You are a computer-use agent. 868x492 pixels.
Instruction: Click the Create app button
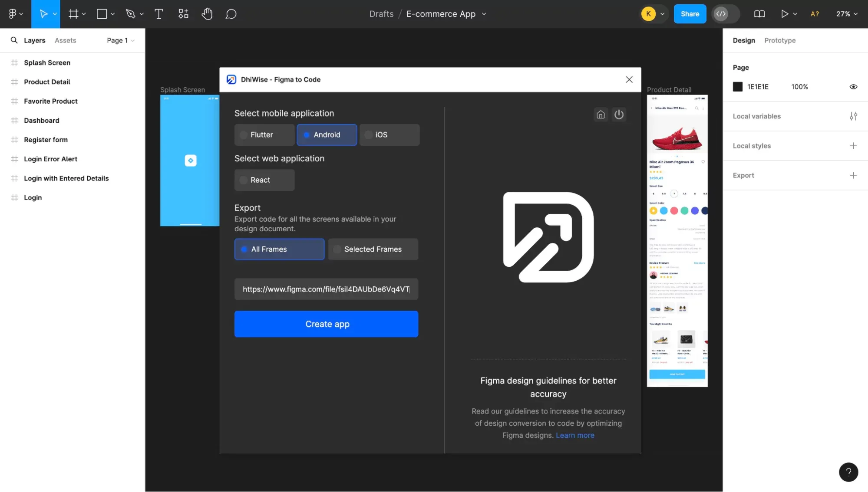coord(326,324)
